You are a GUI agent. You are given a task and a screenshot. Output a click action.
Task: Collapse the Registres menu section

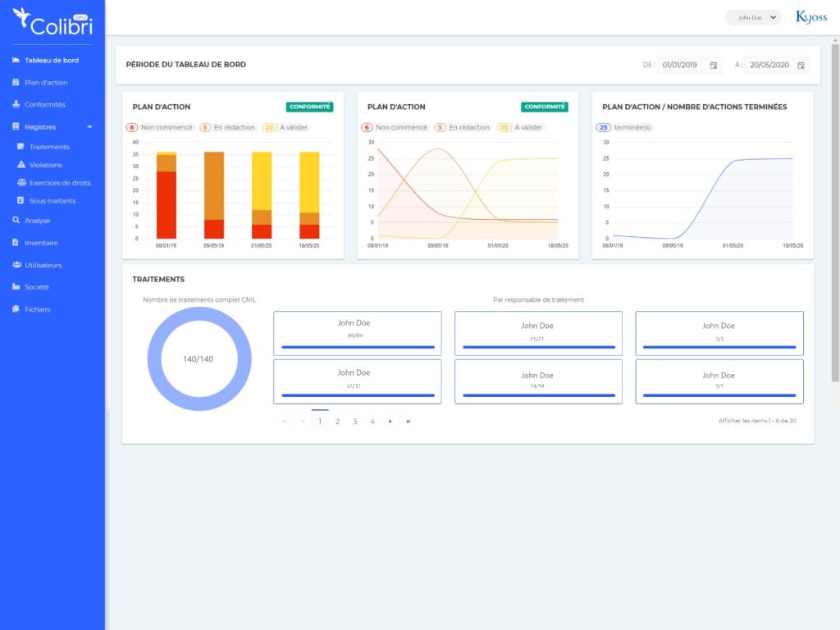(89, 127)
